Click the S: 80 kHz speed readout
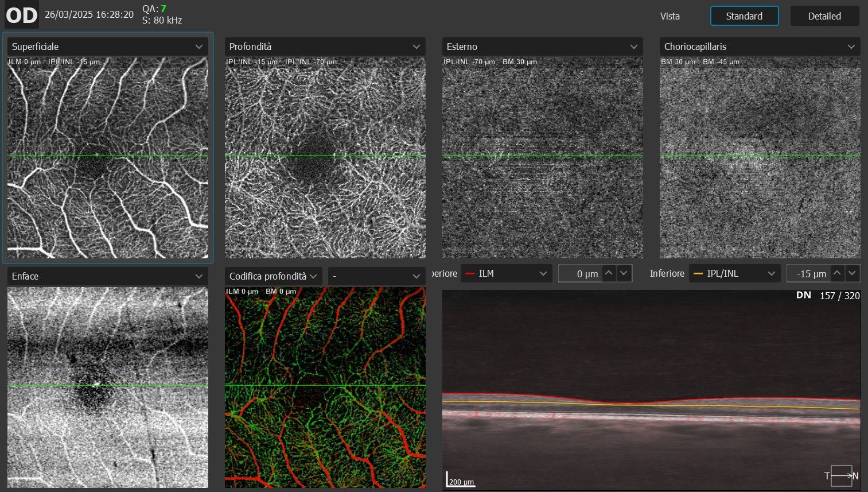Screen dimensions: 868x492 (x=162, y=20)
